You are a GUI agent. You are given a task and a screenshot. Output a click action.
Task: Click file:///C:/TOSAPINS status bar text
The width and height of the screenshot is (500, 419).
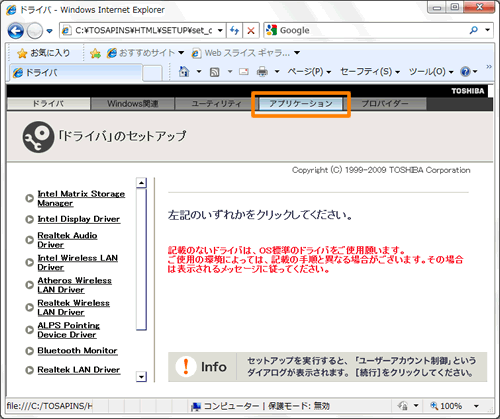coord(49,406)
